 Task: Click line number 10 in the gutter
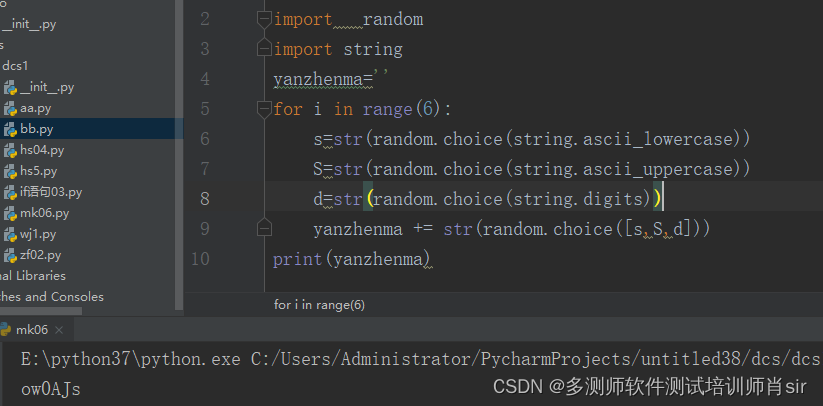[201, 259]
